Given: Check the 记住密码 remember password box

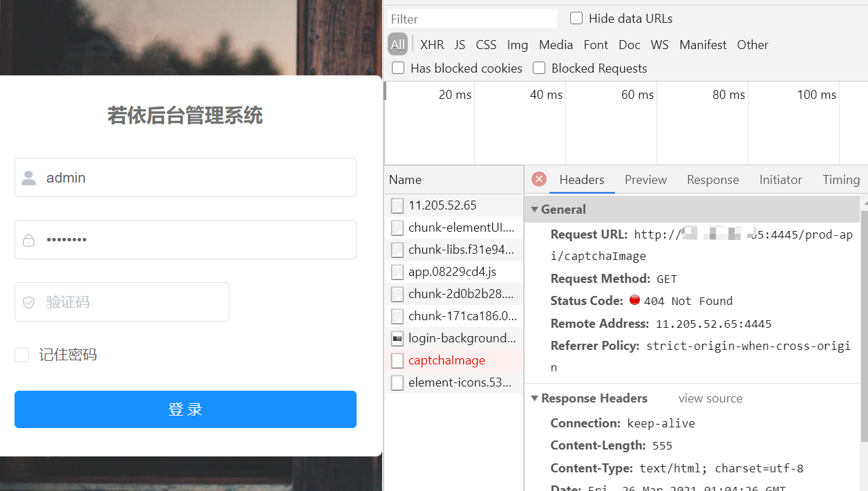Looking at the screenshot, I should [x=21, y=354].
